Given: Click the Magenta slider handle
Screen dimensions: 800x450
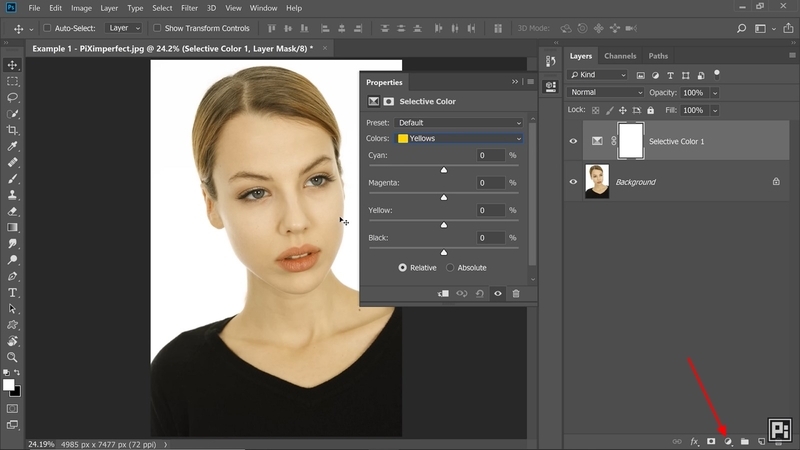Looking at the screenshot, I should [443, 197].
